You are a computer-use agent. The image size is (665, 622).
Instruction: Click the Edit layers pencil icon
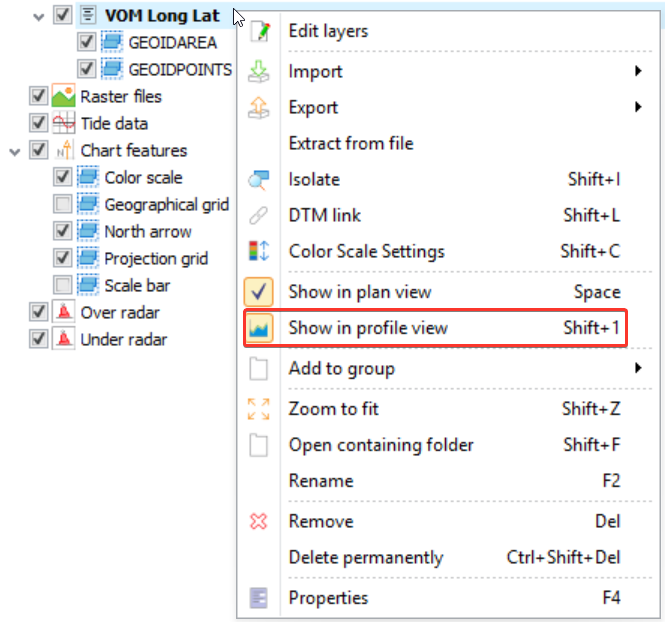pyautogui.click(x=258, y=31)
